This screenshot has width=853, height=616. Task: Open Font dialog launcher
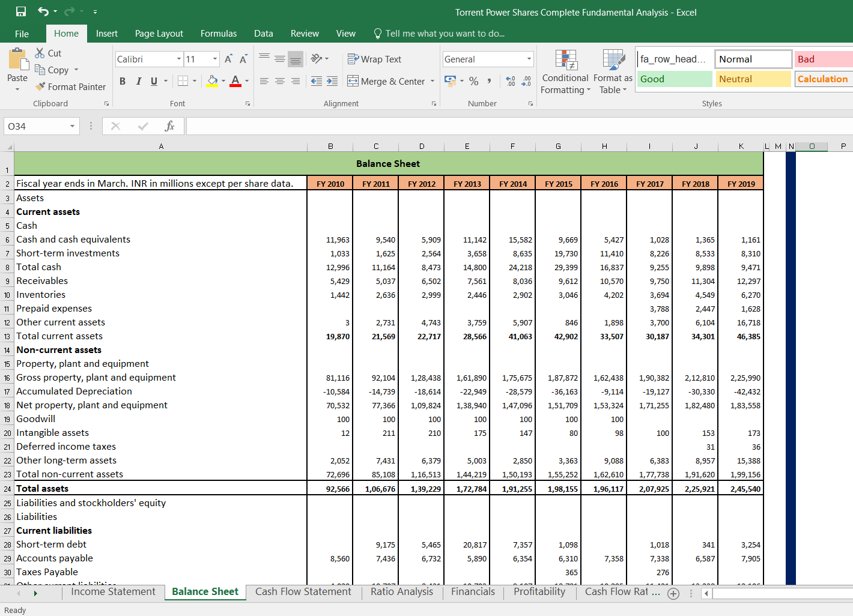coord(247,104)
